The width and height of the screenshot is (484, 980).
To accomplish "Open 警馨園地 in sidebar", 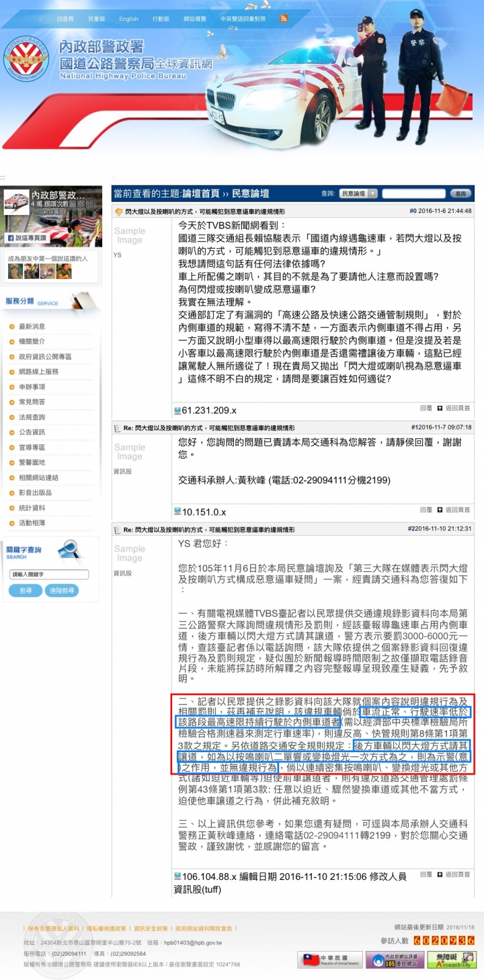I will pyautogui.click(x=32, y=462).
